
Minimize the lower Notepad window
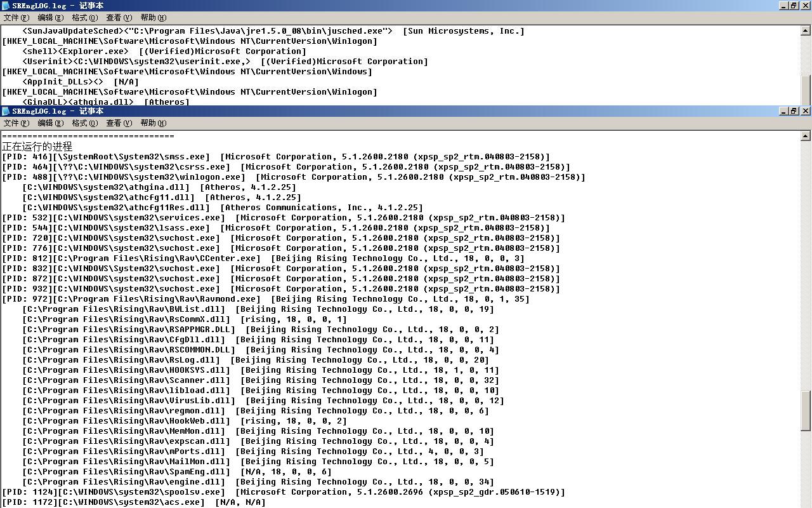(783, 111)
